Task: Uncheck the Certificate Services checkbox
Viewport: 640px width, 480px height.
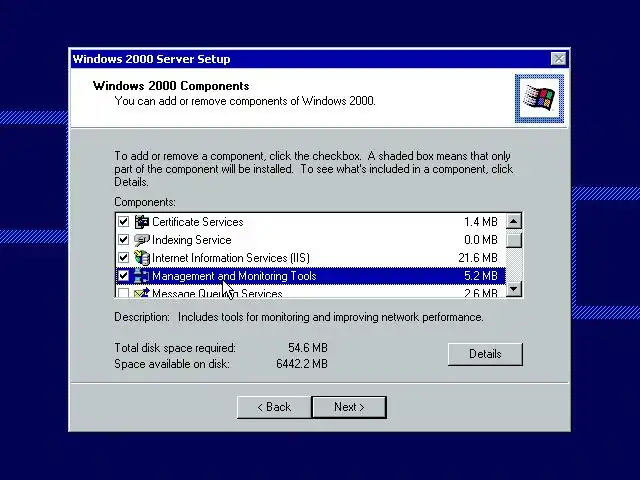Action: click(x=123, y=222)
